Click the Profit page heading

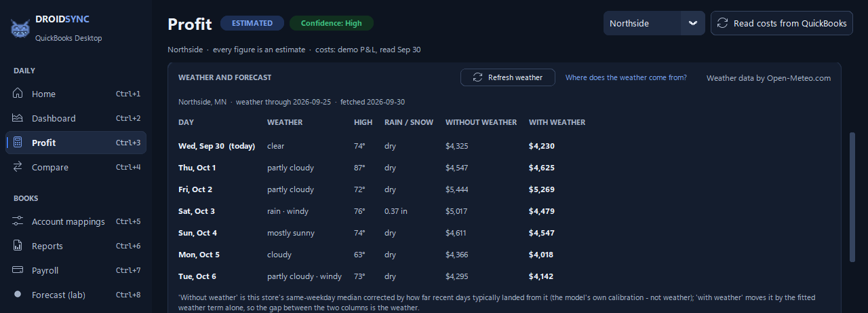click(x=190, y=24)
